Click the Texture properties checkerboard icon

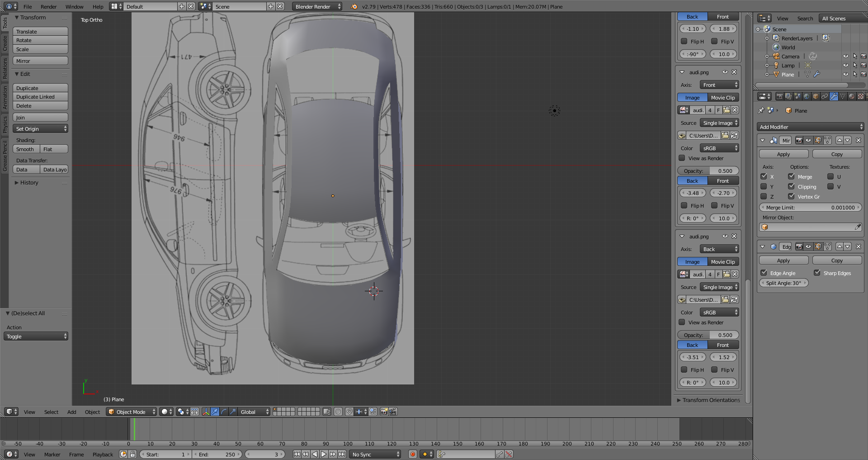click(x=861, y=96)
